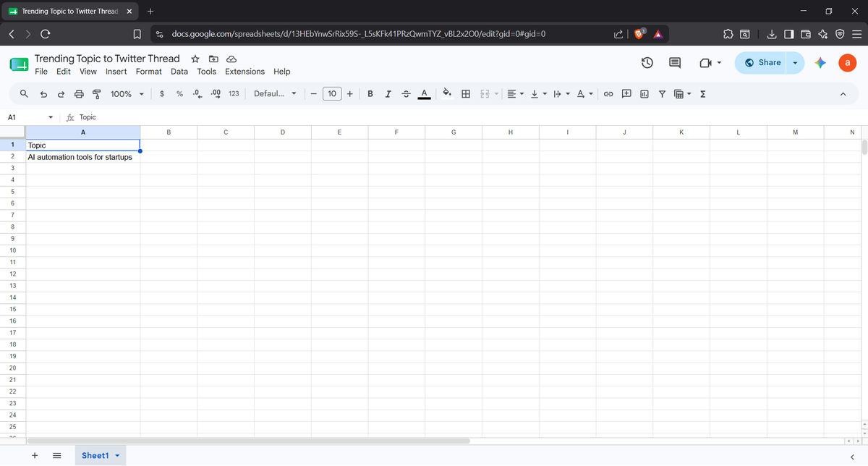The width and height of the screenshot is (868, 466).
Task: Open the Extensions menu
Action: [x=244, y=72]
